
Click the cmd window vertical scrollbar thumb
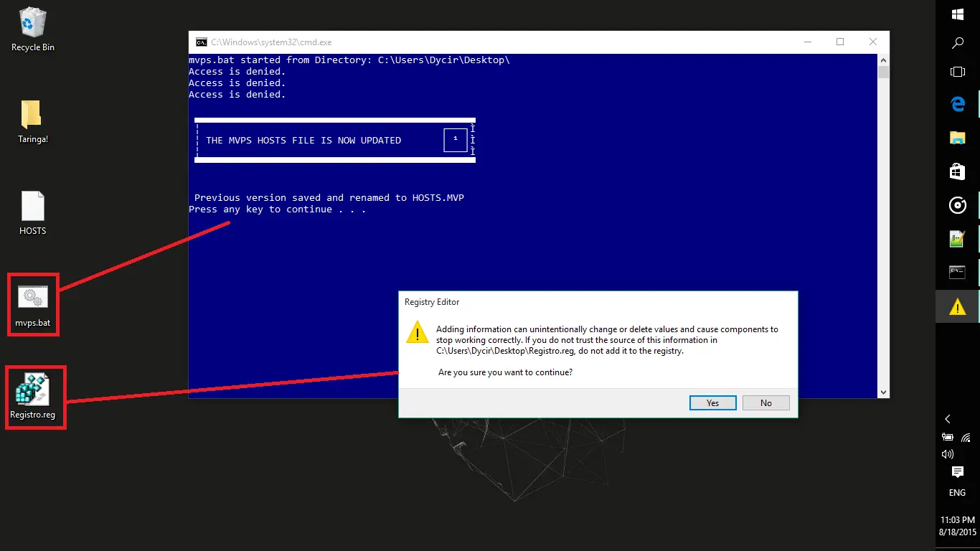click(x=883, y=72)
